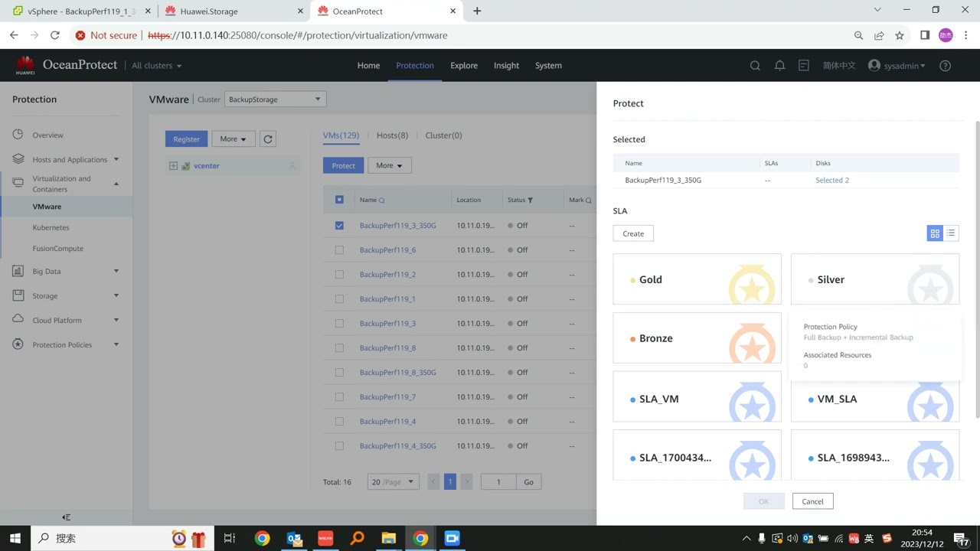This screenshot has width=980, height=551.
Task: Switch to the Hosts(8) tab
Action: coord(392,135)
